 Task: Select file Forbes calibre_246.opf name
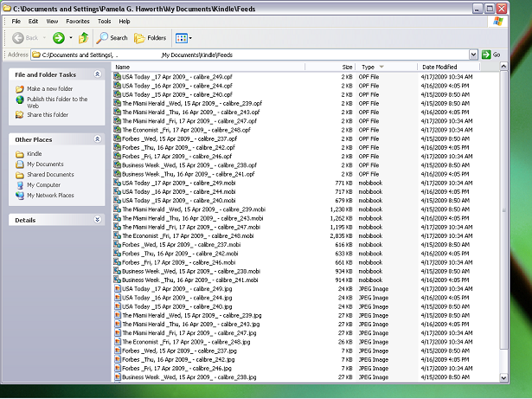click(x=176, y=156)
